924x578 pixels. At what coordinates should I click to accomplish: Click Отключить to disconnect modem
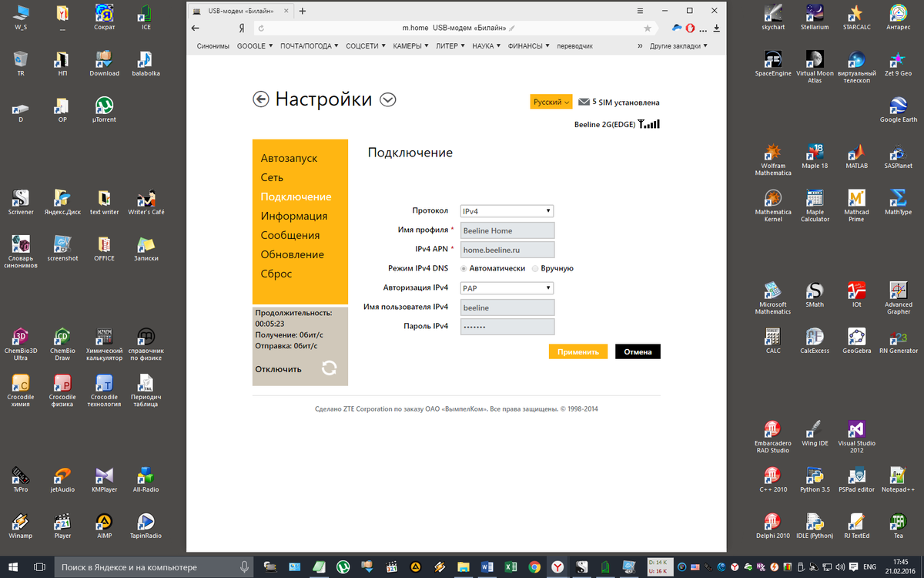pos(279,369)
